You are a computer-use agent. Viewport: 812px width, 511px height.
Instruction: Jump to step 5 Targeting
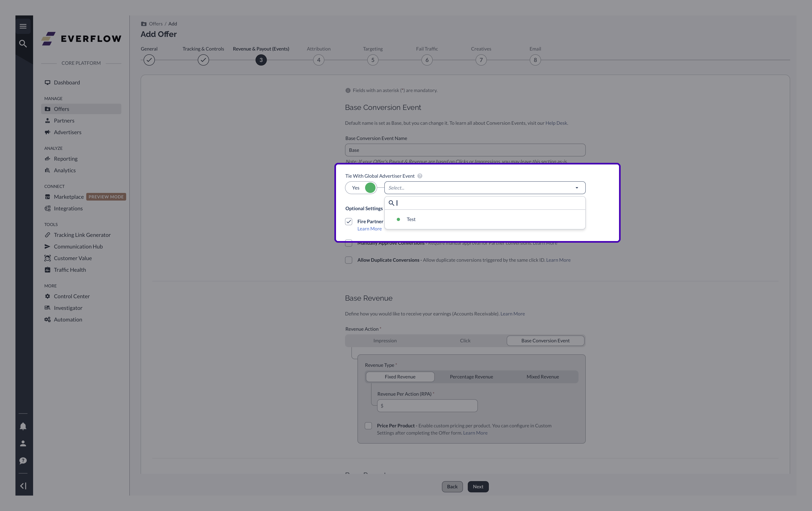(373, 60)
